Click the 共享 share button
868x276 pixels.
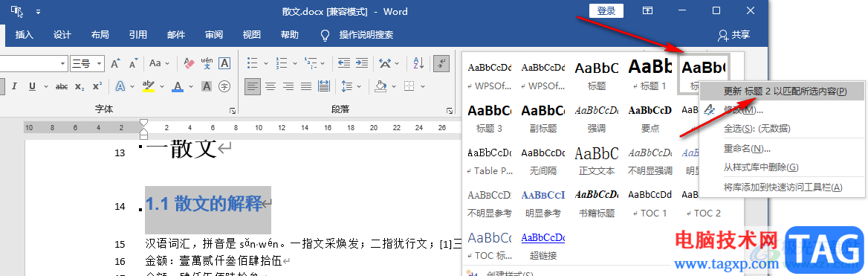(734, 35)
